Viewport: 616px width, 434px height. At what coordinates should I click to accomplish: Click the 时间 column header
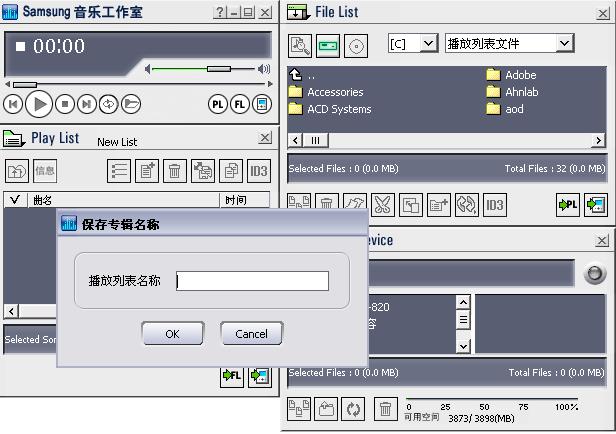click(245, 200)
